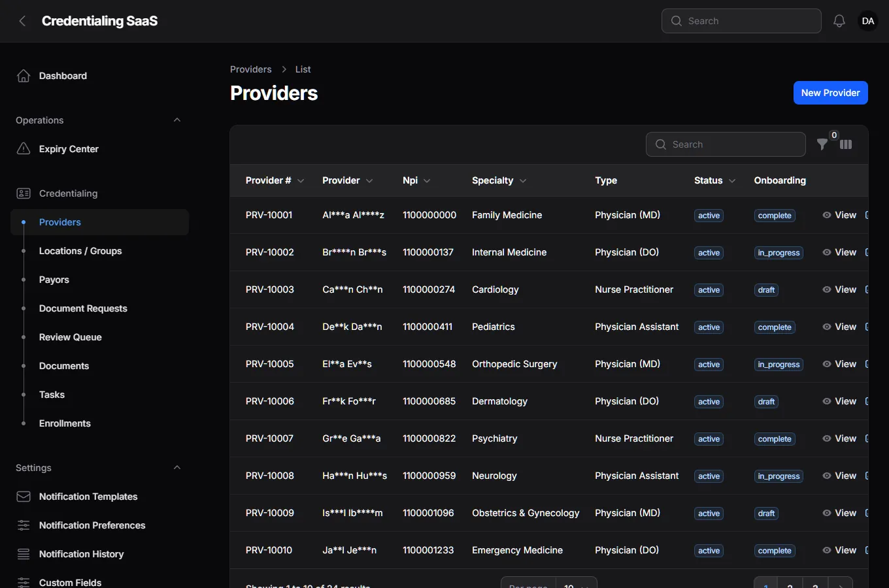Click the back arrow beside Credentialing SaaS
889x588 pixels.
[x=22, y=21]
